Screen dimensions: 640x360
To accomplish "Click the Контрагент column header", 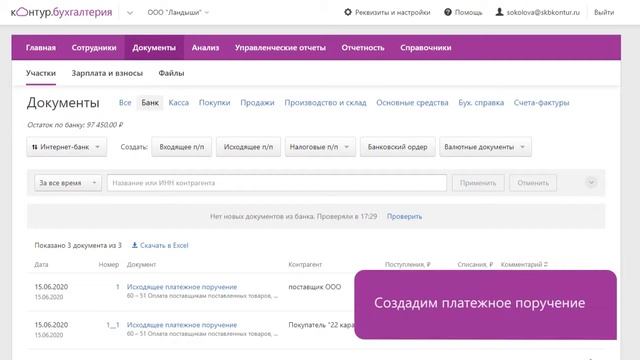I will pyautogui.click(x=305, y=264).
